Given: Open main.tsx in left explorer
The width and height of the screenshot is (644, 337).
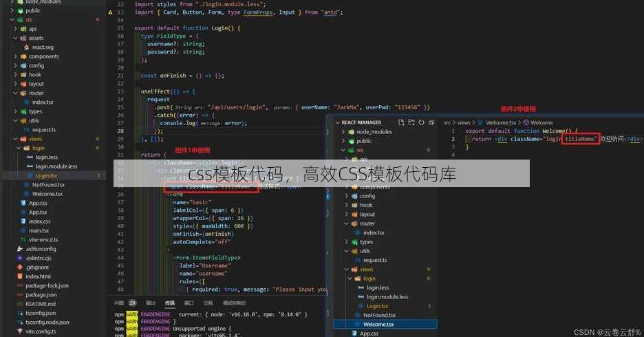Looking at the screenshot, I should pos(39,230).
